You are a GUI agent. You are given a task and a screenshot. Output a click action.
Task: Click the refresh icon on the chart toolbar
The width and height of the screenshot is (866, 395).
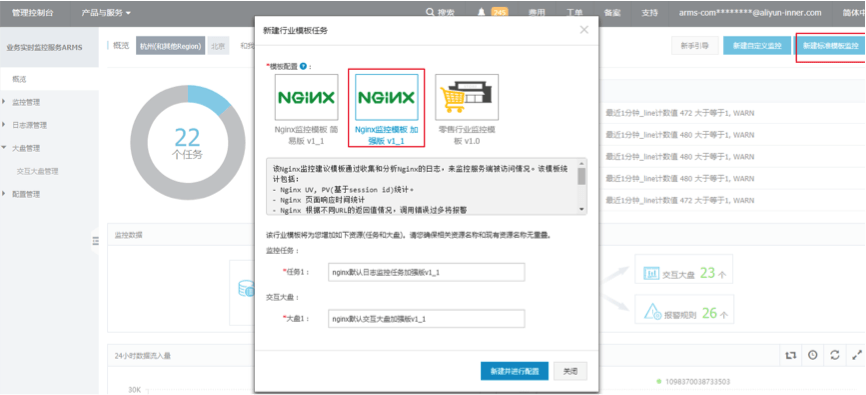click(835, 355)
